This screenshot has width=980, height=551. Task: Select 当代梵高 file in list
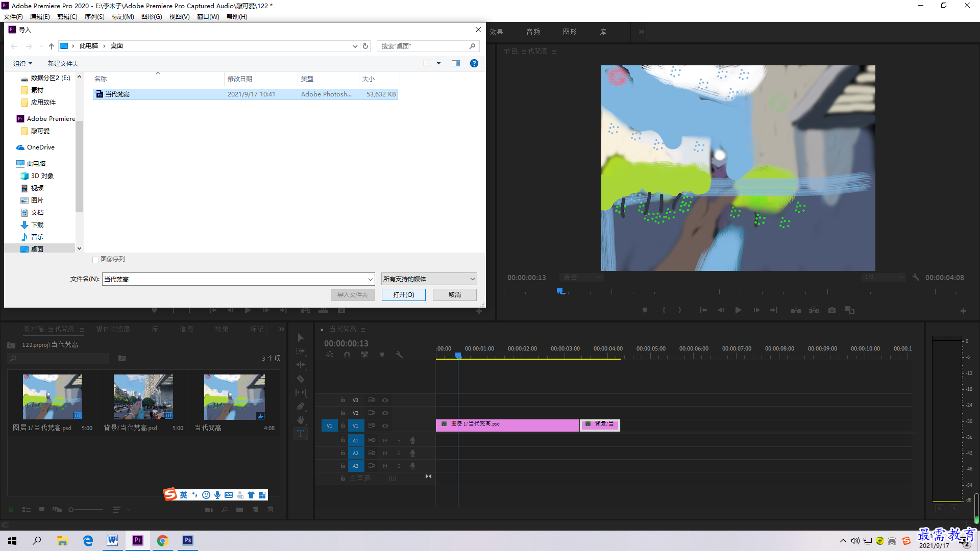click(246, 94)
